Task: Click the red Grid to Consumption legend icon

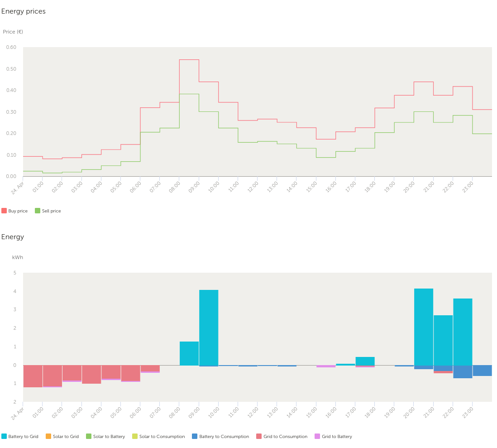Action: tap(259, 437)
